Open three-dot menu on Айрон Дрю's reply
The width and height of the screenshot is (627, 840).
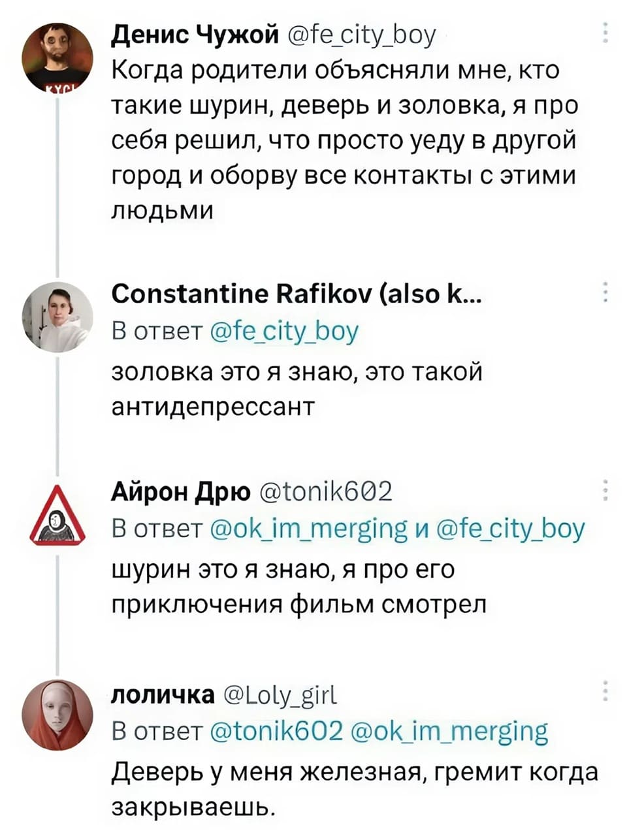click(607, 490)
